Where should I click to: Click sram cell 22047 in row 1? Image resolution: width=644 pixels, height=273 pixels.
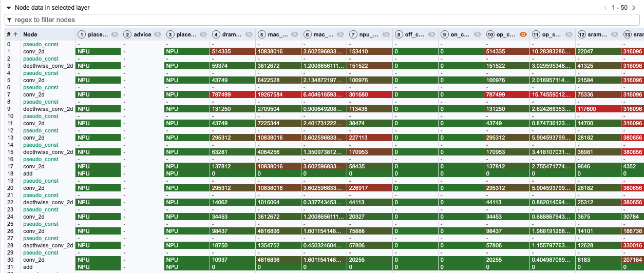[x=599, y=51]
